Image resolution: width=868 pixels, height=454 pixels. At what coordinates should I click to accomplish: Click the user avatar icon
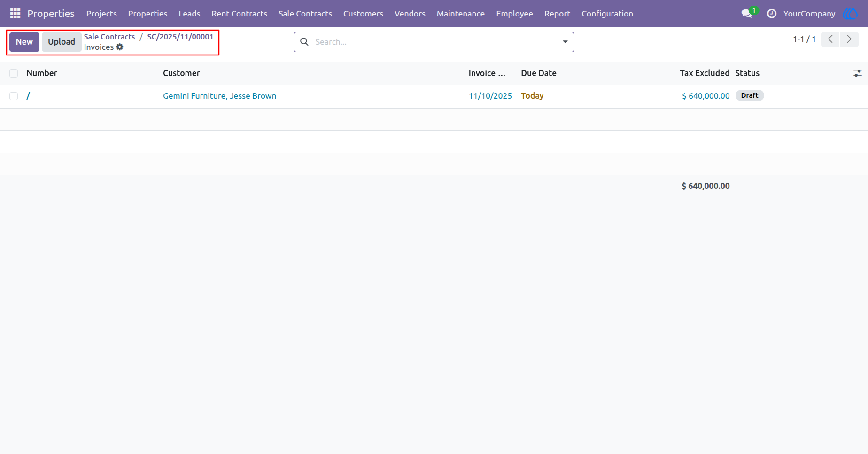[851, 14]
